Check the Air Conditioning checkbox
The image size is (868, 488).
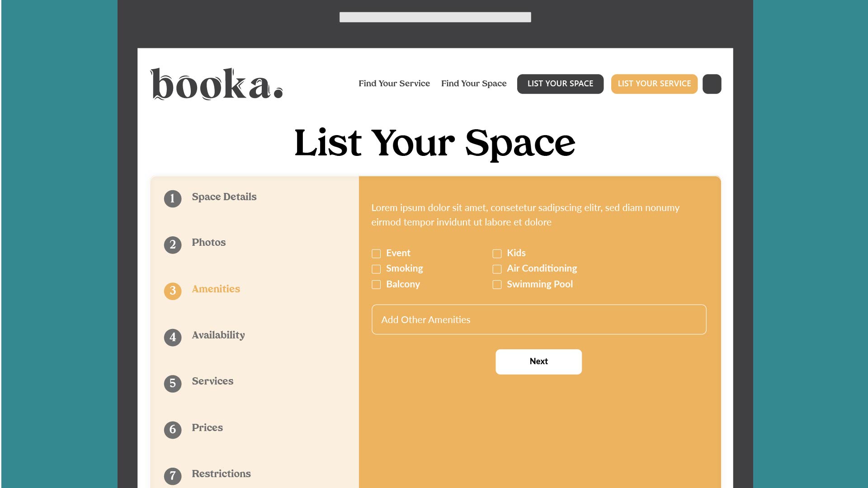point(497,269)
